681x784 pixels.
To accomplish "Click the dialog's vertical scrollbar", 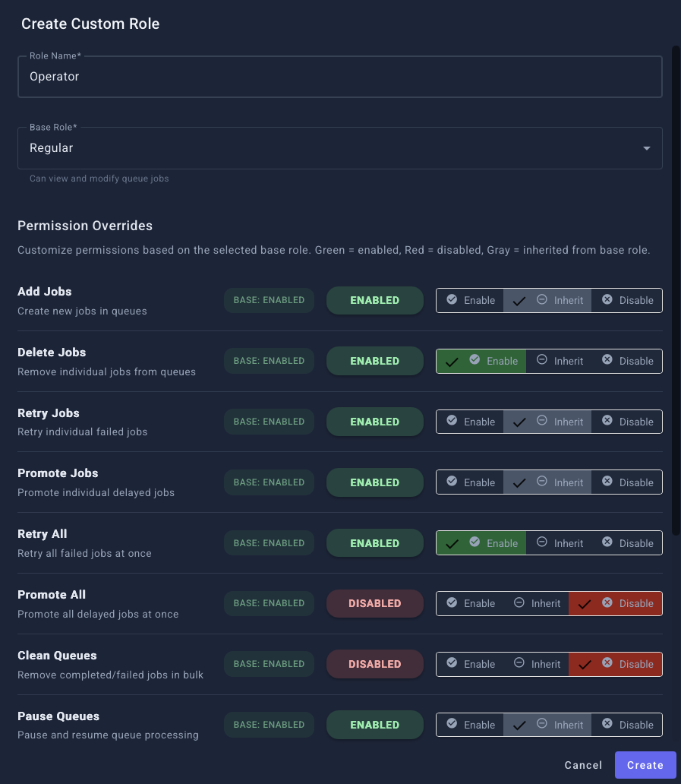I will tap(676, 290).
